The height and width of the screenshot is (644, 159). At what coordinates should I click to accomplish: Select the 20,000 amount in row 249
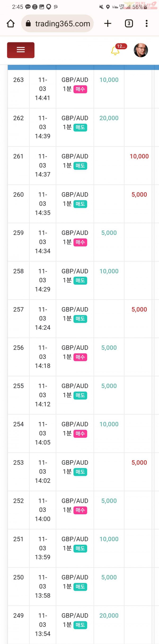pyautogui.click(x=109, y=616)
